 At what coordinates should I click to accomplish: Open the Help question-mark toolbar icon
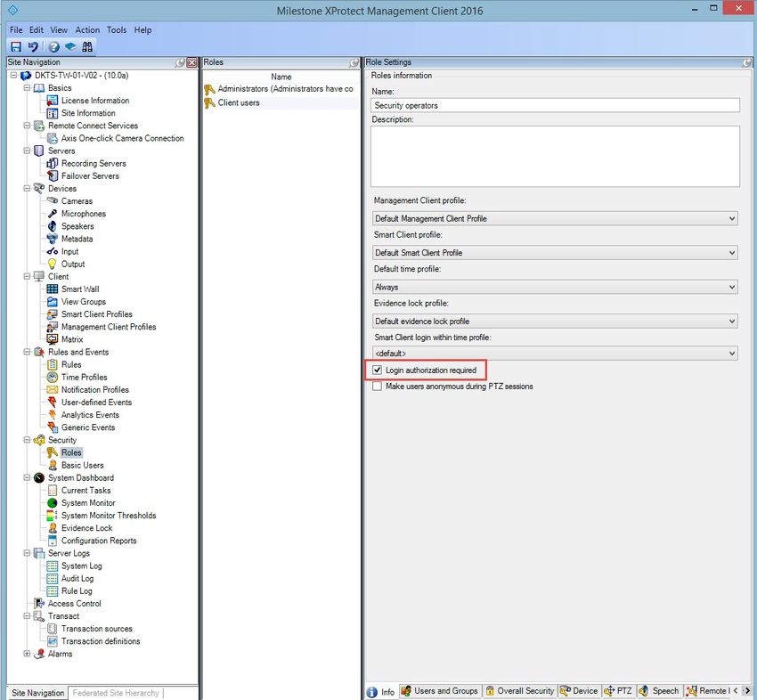point(54,47)
